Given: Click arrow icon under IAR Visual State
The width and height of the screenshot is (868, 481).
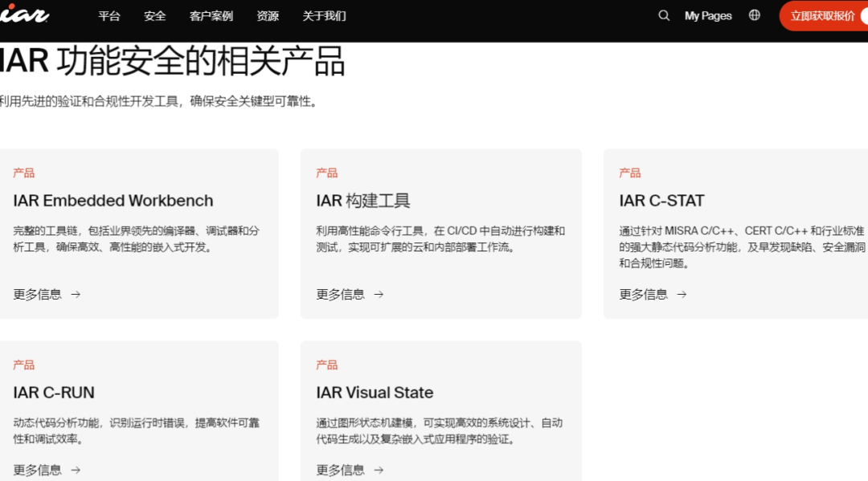Looking at the screenshot, I should click(x=379, y=470).
